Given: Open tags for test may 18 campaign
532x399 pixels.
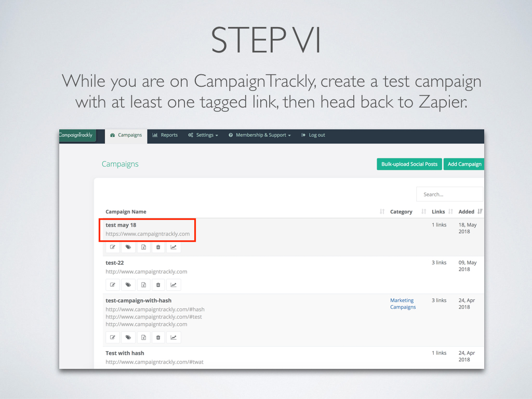Looking at the screenshot, I should click(128, 247).
